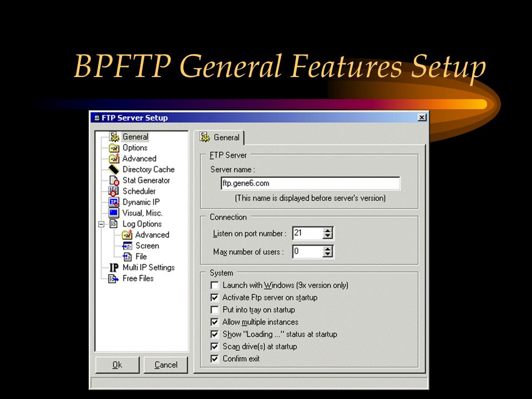
Task: Decrease the listen port number
Action: 328,236
